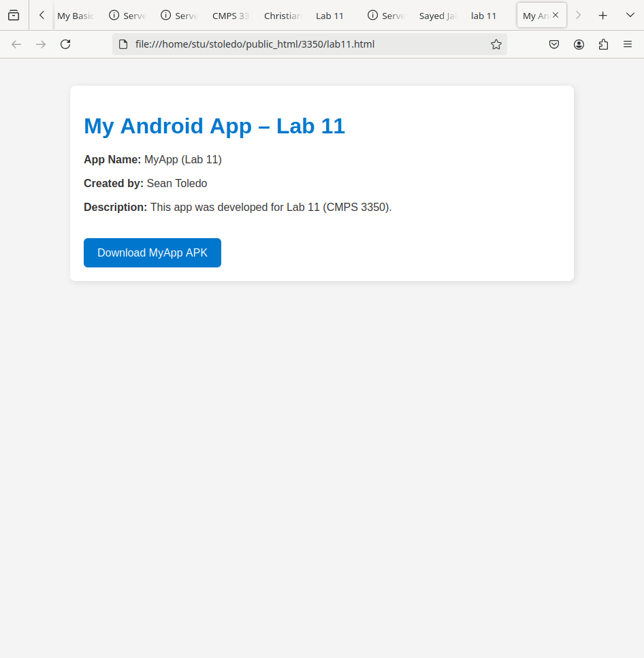This screenshot has height=658, width=644.
Task: Bookmark this page with the star icon
Action: pos(496,44)
